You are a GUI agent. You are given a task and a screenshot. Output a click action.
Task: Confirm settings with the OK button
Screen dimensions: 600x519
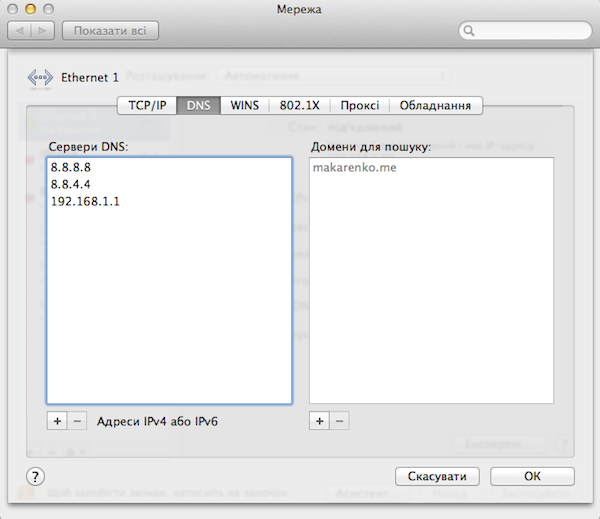tap(532, 476)
